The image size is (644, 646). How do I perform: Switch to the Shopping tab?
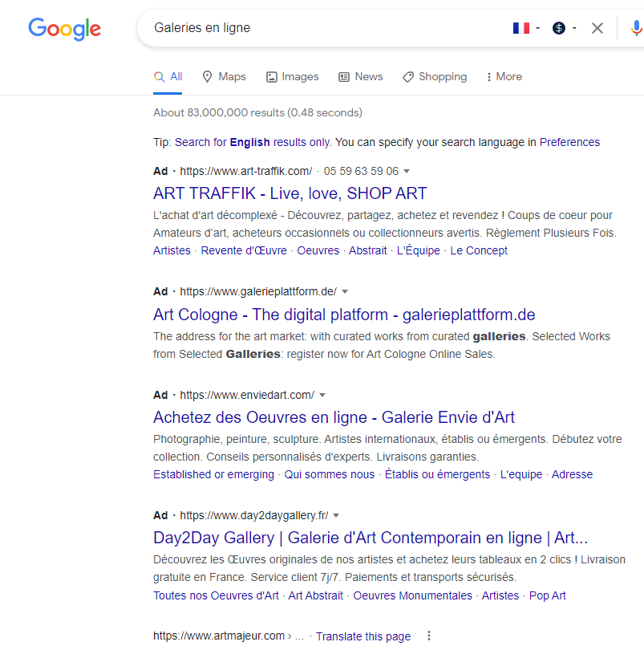point(435,76)
